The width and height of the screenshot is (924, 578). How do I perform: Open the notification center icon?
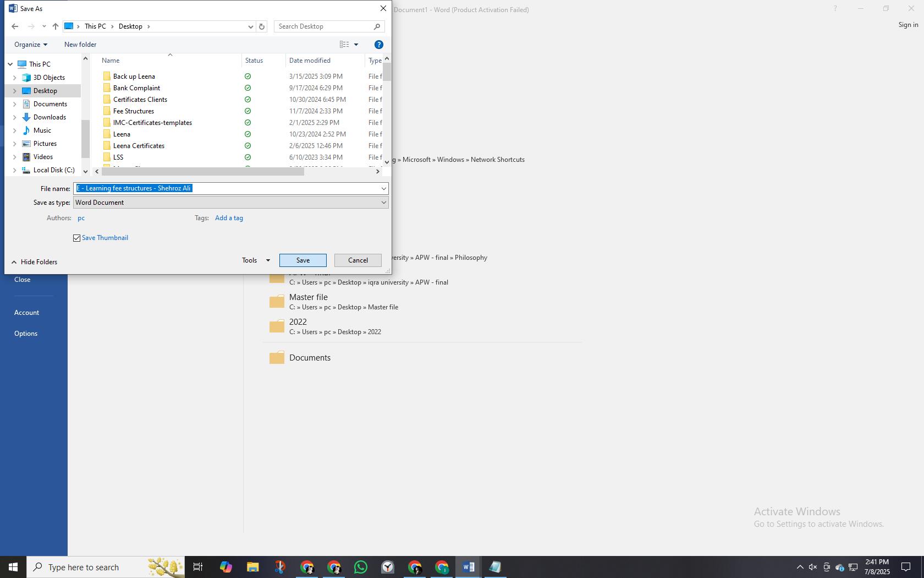pyautogui.click(x=906, y=567)
